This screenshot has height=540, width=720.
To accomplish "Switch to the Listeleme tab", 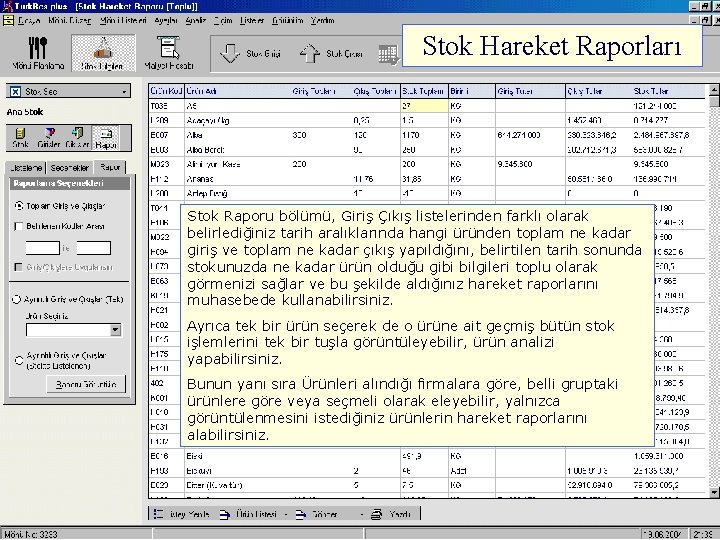I will [x=26, y=168].
